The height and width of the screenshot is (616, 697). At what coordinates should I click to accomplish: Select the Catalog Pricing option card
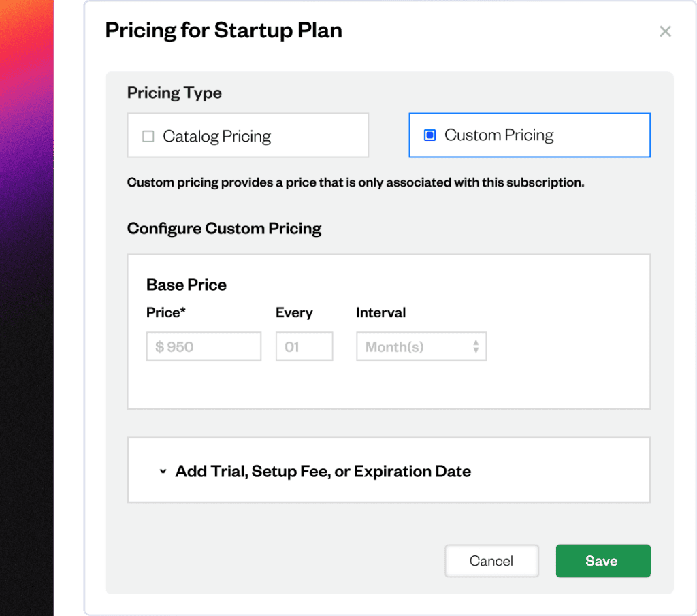click(x=248, y=135)
